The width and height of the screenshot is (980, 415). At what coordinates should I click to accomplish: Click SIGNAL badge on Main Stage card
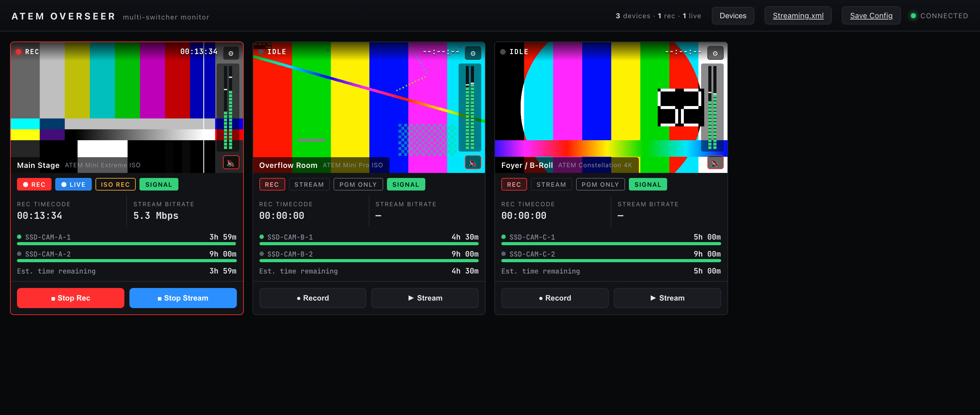[159, 184]
